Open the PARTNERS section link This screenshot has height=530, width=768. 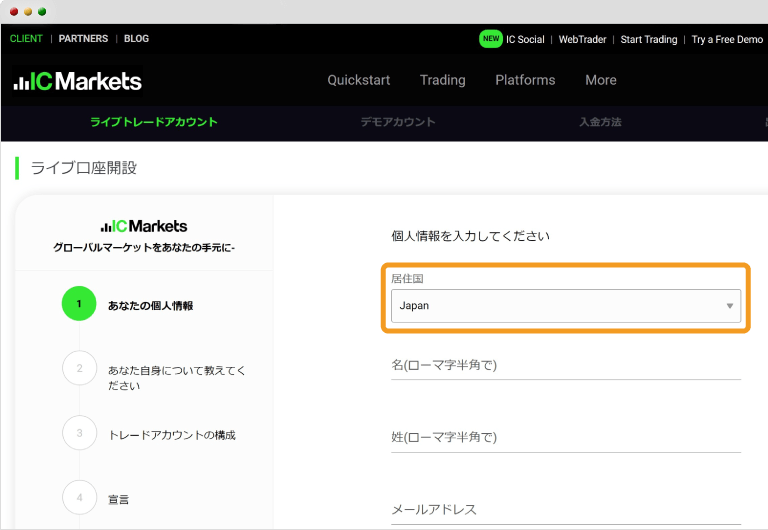[x=83, y=39]
